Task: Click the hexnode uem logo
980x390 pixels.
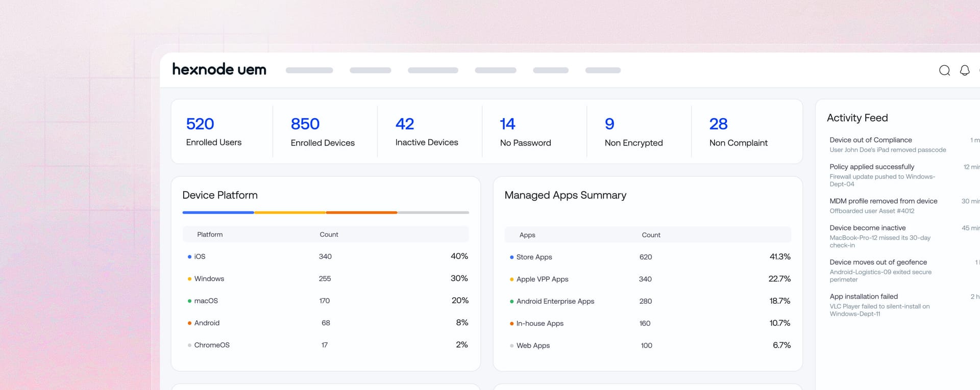Action: click(x=219, y=69)
